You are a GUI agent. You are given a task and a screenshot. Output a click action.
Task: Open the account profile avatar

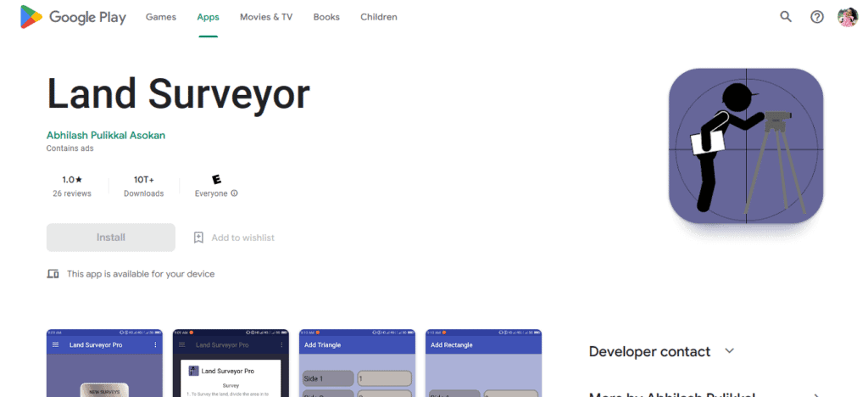pos(848,17)
